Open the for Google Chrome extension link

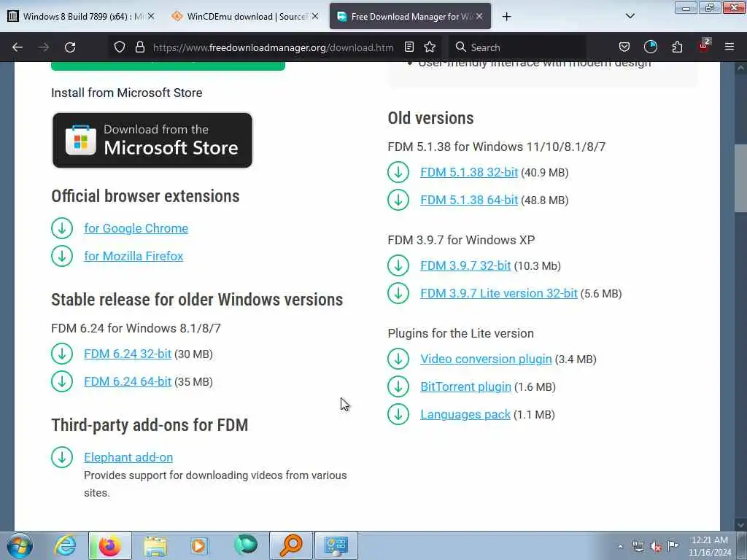[136, 228]
